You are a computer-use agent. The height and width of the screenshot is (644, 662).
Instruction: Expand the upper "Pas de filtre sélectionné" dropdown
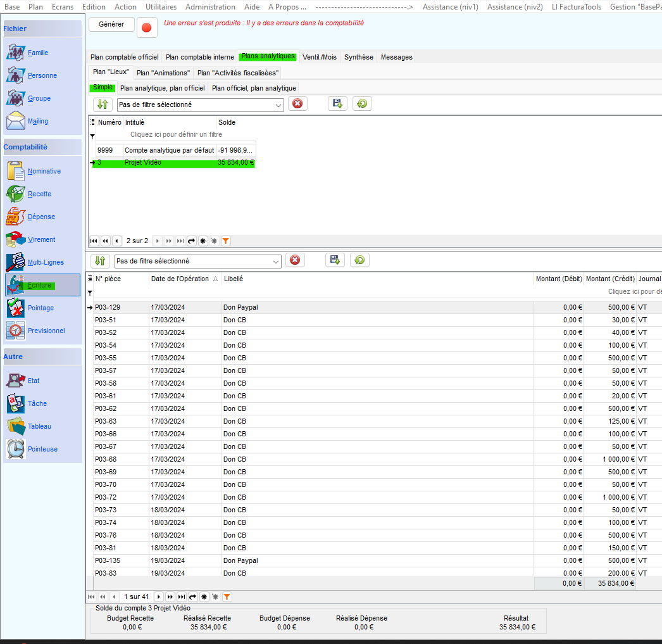pos(277,105)
